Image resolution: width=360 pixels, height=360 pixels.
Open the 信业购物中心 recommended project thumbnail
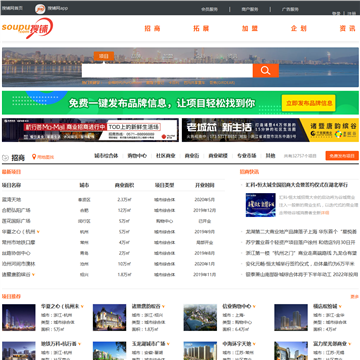(200, 317)
